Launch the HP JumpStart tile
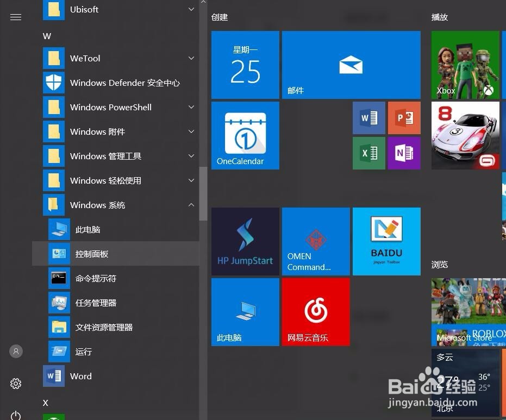 245,241
